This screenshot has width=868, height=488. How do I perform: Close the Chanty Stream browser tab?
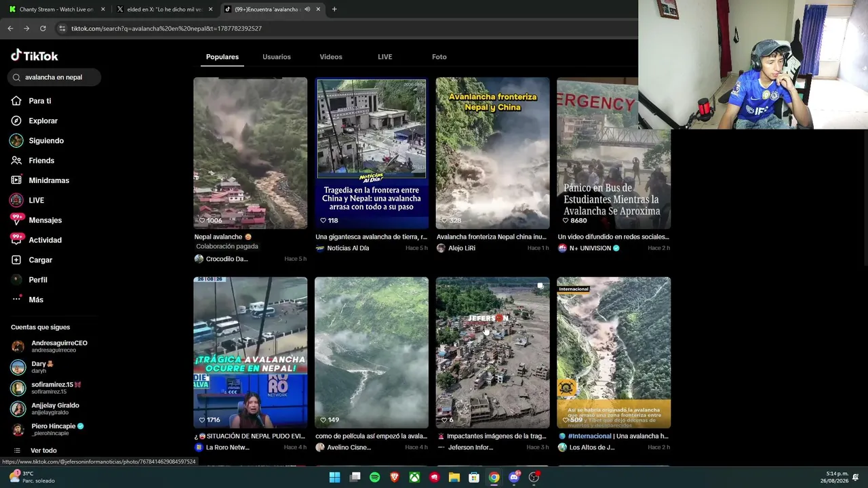coord(103,9)
